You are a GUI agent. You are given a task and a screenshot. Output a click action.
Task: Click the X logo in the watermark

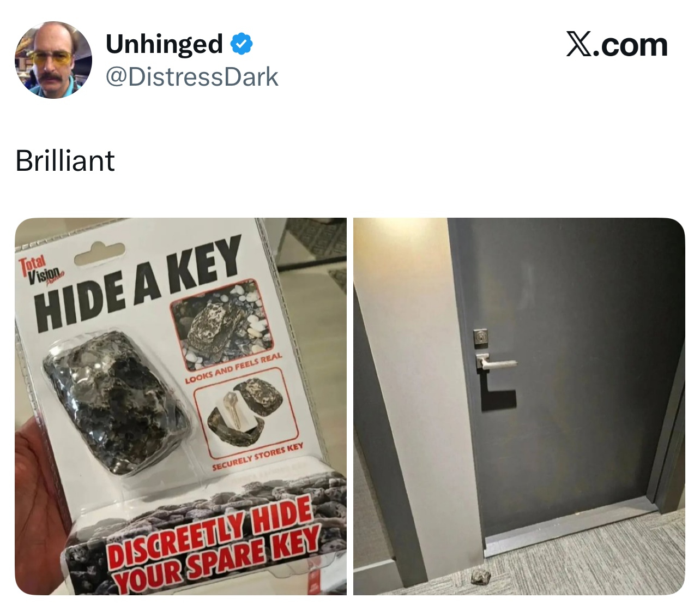[x=578, y=44]
